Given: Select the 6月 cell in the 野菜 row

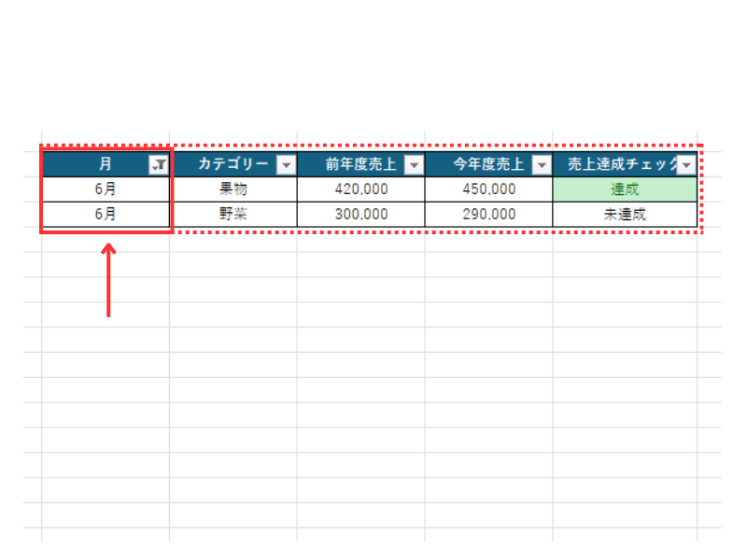Looking at the screenshot, I should click(x=106, y=214).
